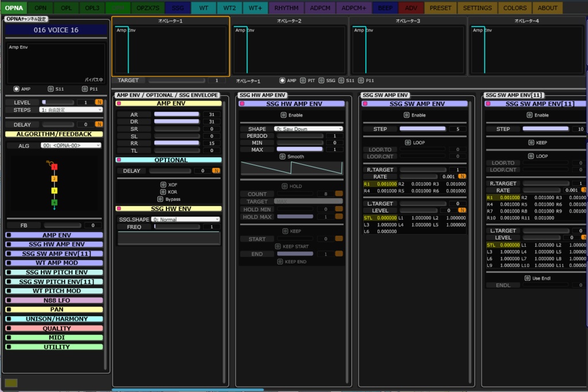588x392 pixels.
Task: Switch to the OPN tab
Action: [x=41, y=7]
